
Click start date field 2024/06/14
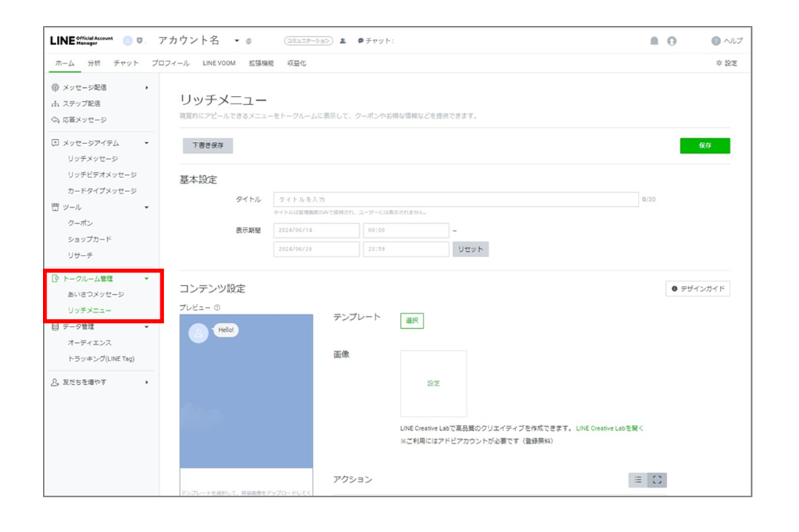316,231
